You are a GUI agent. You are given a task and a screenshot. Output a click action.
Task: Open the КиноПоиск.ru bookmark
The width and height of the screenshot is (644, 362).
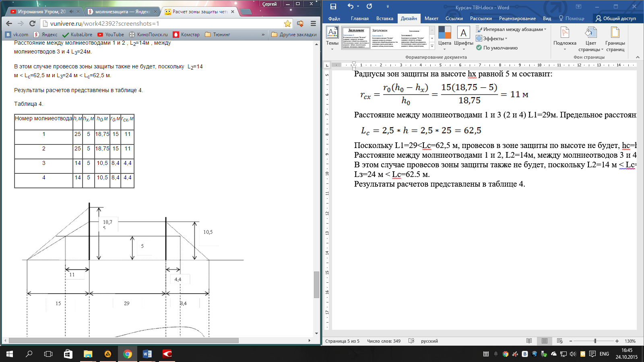pos(149,35)
